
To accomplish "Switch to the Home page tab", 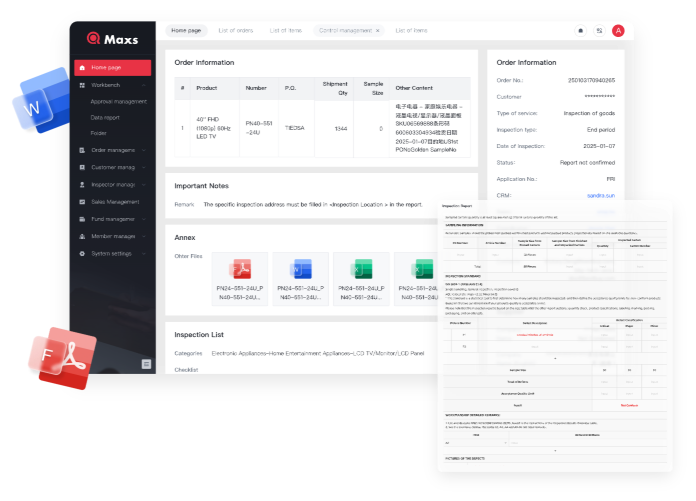I will tap(186, 31).
